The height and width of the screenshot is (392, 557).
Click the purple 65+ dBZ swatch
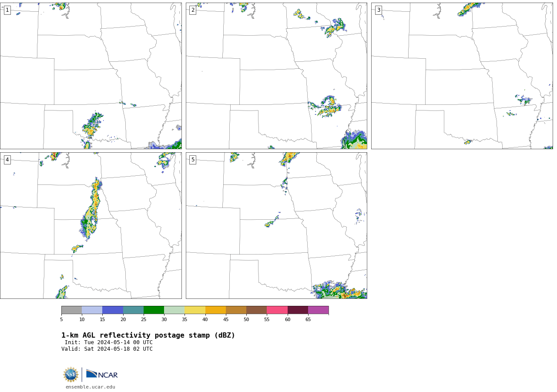[318, 310]
